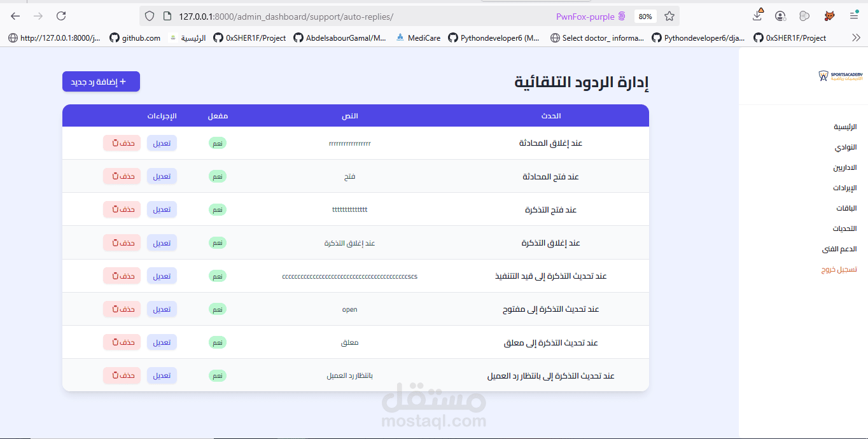Click the 80% zoom level indicator

click(x=645, y=17)
